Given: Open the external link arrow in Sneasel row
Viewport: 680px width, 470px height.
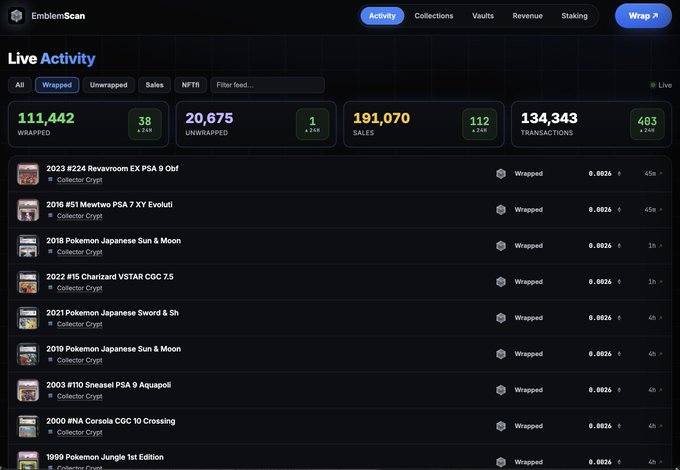Looking at the screenshot, I should pyautogui.click(x=661, y=389).
